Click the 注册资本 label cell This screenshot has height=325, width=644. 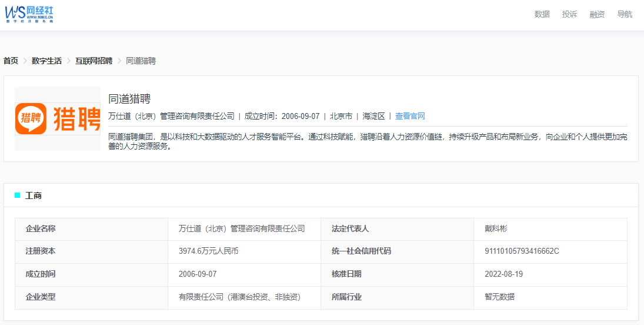(91, 252)
